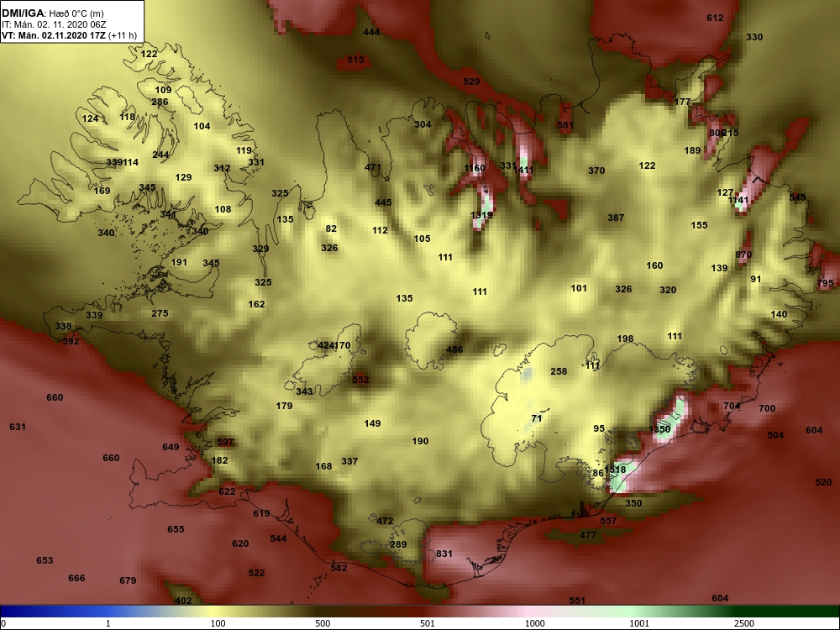Viewport: 840px width, 630px height.
Task: Select the 350 map value
Action: tap(633, 503)
